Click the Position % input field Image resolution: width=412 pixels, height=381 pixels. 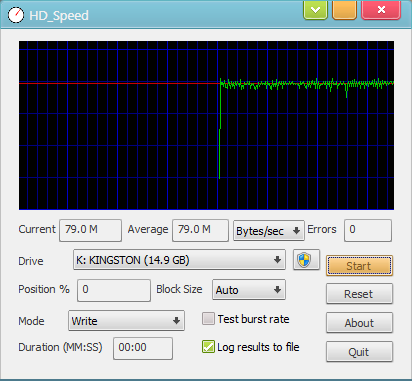[114, 290]
